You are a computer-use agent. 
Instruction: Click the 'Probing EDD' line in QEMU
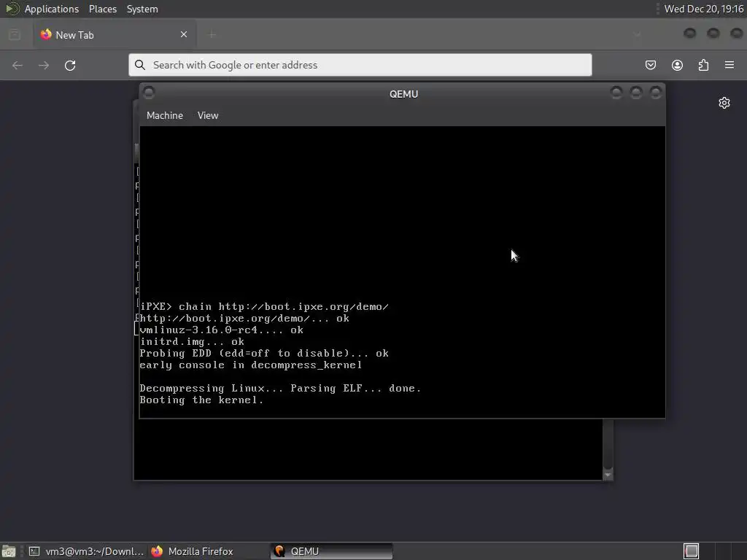(x=264, y=354)
